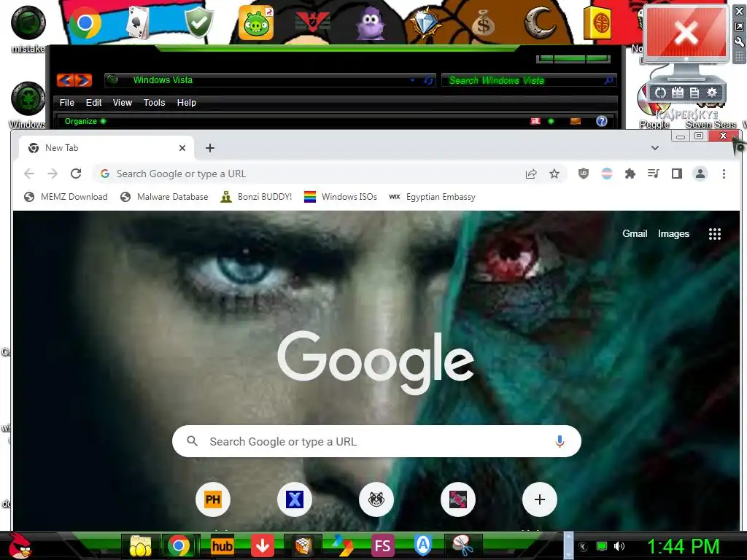
Task: Add shortcut with plus tile
Action: click(540, 499)
